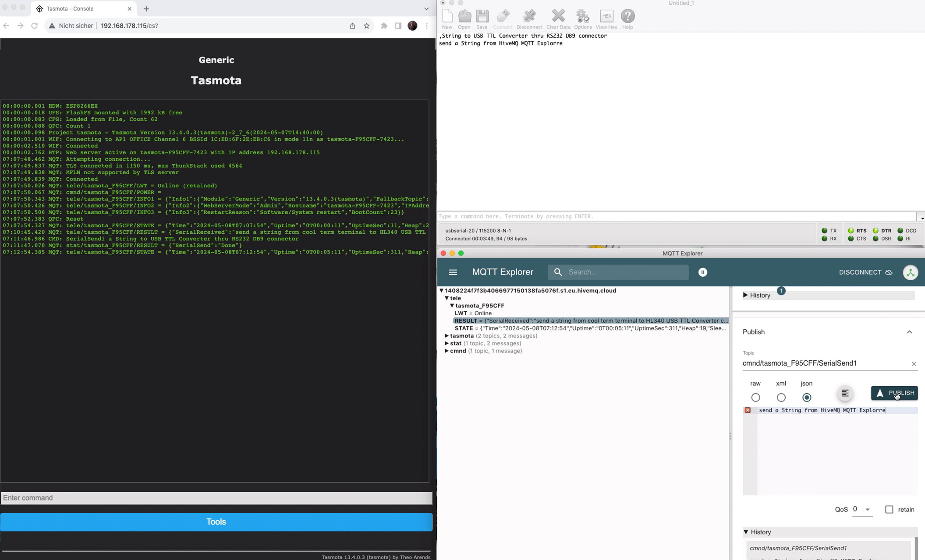Pause updates in MQTT Explorer
Viewport: 925px width, 560px height.
tap(702, 272)
